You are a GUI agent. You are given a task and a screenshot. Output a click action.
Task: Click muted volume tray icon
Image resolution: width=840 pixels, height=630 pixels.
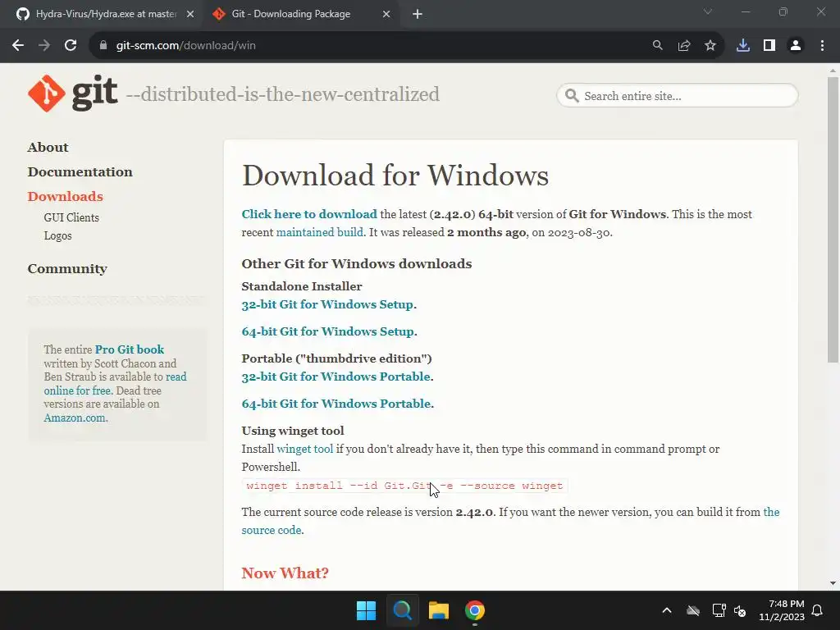[x=740, y=610]
